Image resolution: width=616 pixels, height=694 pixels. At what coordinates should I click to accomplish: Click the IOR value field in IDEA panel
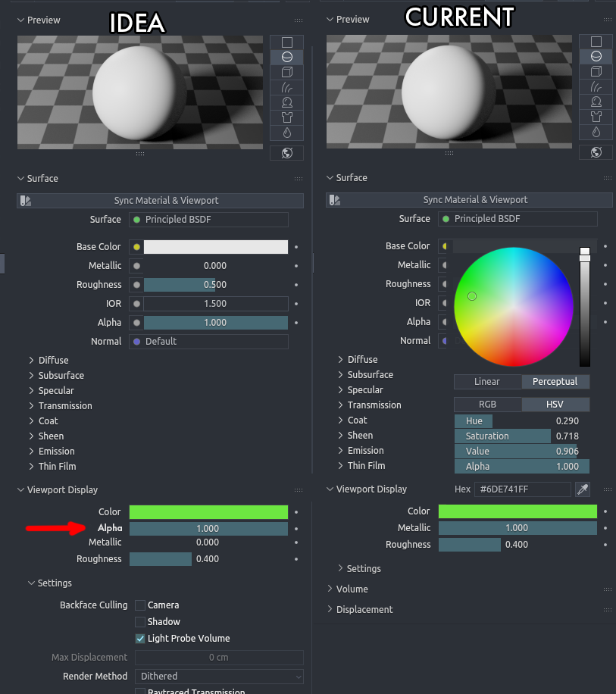coord(215,304)
